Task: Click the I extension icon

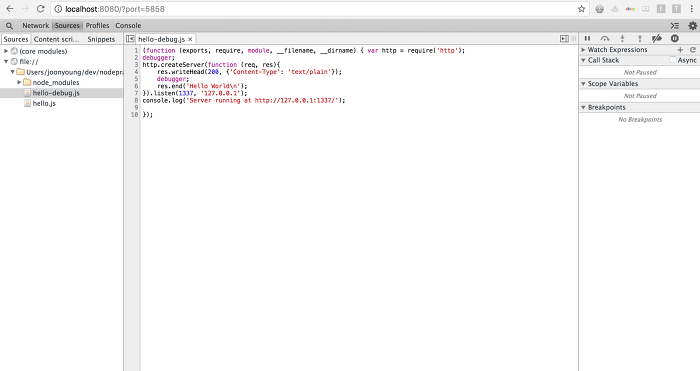Action: point(661,9)
